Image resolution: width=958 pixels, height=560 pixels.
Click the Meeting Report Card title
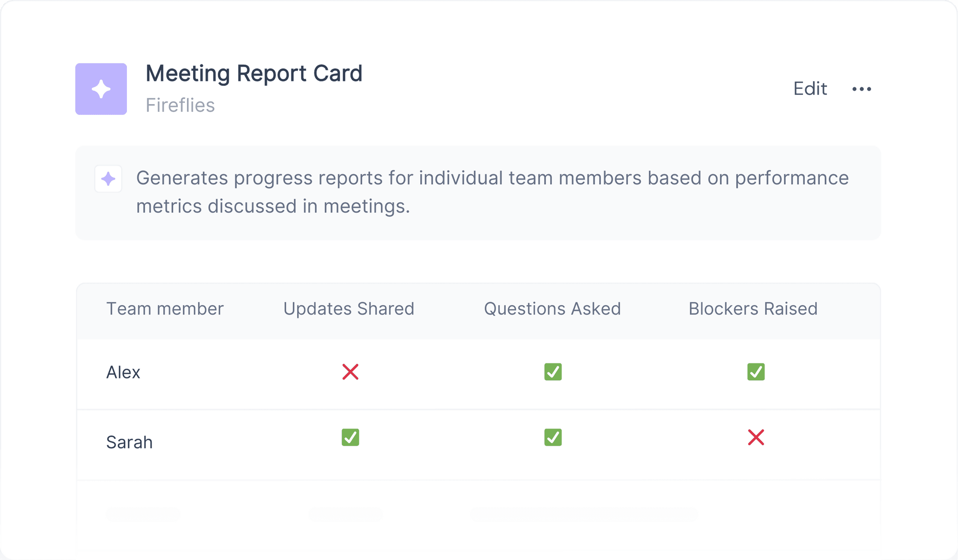[x=254, y=74]
